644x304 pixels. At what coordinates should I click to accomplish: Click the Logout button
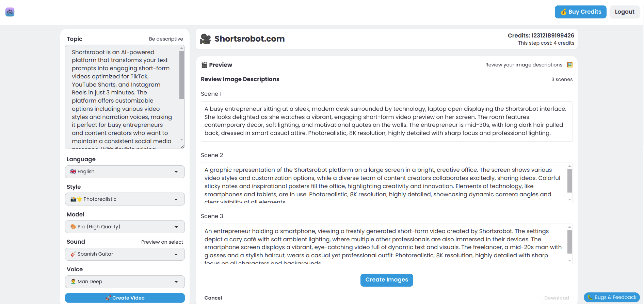[624, 12]
